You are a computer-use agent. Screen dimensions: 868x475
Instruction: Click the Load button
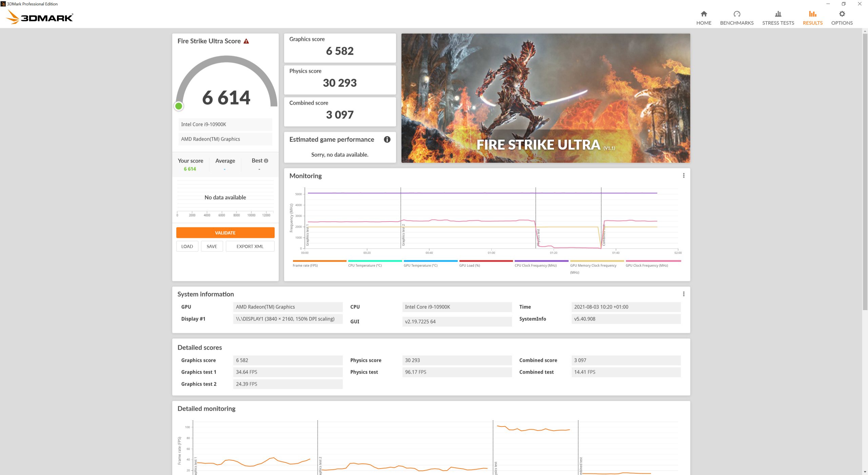(187, 246)
